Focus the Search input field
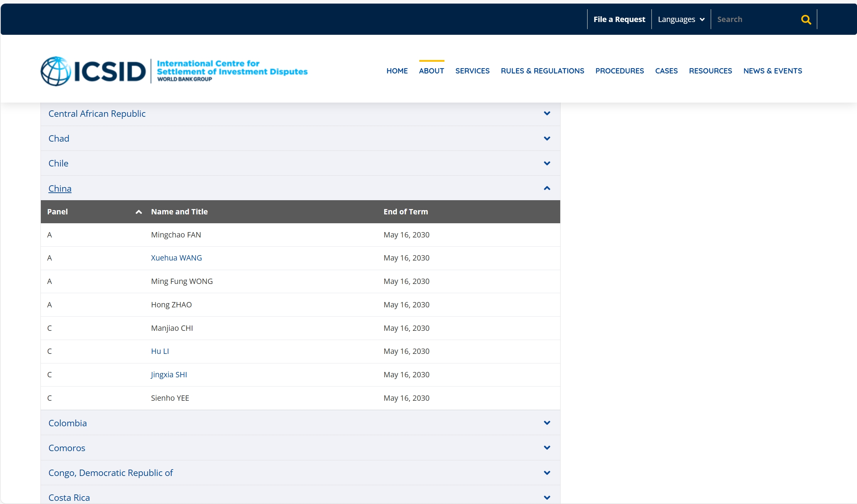857x504 pixels. pyautogui.click(x=756, y=20)
